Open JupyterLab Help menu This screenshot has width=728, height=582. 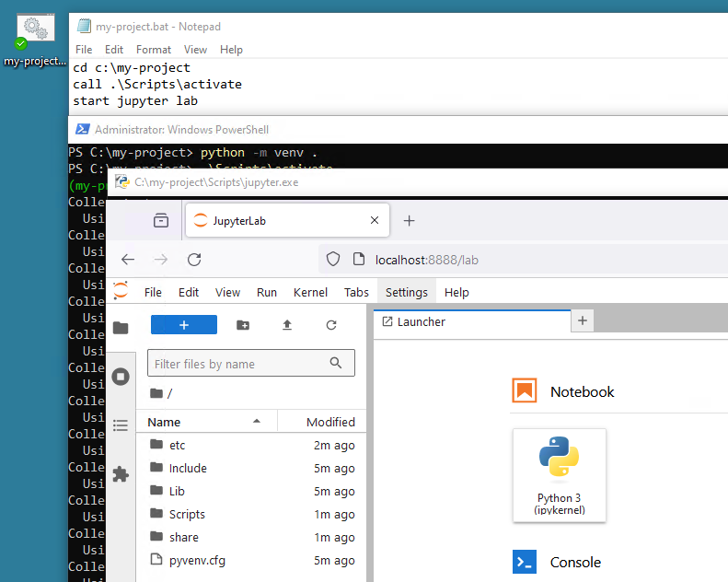[456, 292]
